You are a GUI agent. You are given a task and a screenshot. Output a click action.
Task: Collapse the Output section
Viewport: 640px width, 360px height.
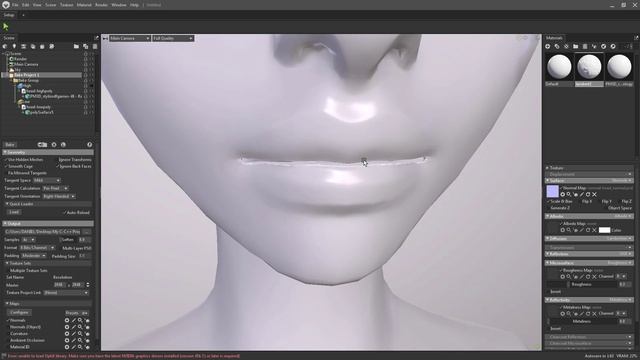pyautogui.click(x=5, y=224)
